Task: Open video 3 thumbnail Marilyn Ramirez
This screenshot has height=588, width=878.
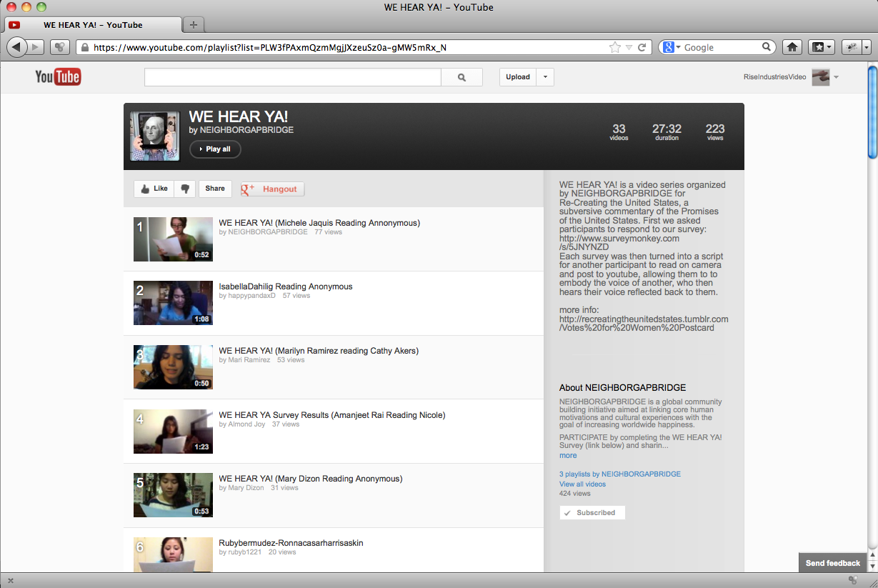Action: pos(173,367)
